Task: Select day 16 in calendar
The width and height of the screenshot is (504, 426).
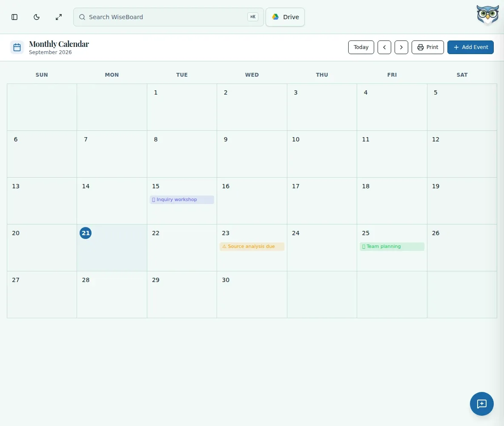Action: (252, 201)
